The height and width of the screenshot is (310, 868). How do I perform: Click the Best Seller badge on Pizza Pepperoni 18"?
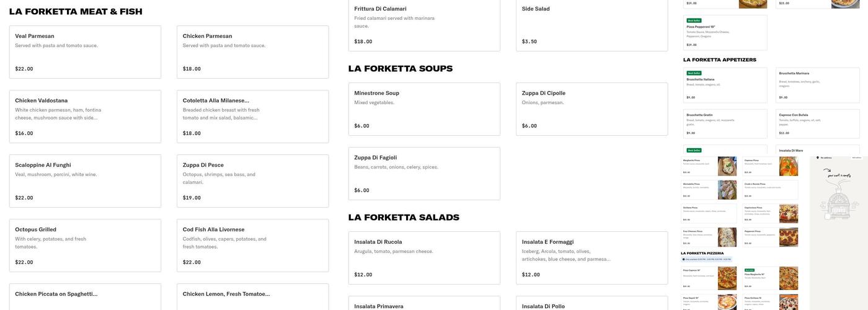tap(693, 20)
